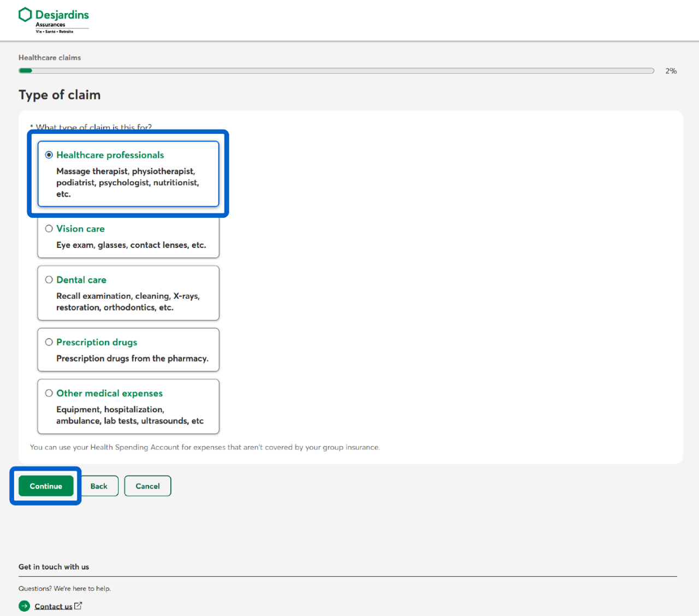The height and width of the screenshot is (616, 699).
Task: Pick the Prescription drugs radio button
Action: (49, 342)
